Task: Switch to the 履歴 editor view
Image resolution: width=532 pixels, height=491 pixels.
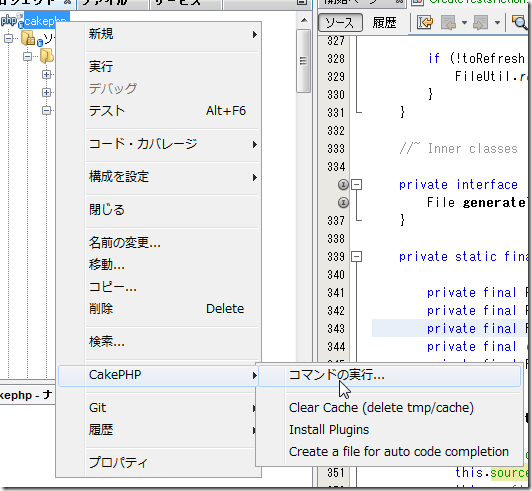Action: pos(384,23)
